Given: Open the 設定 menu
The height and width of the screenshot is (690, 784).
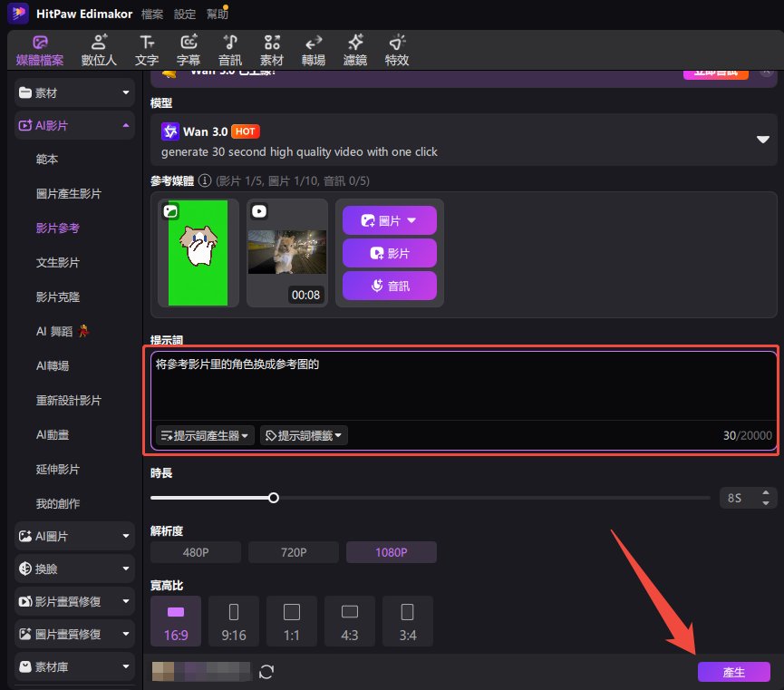Looking at the screenshot, I should (185, 14).
